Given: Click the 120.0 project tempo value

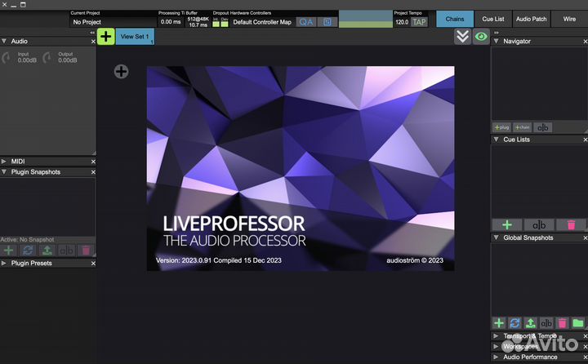Looking at the screenshot, I should 402,22.
